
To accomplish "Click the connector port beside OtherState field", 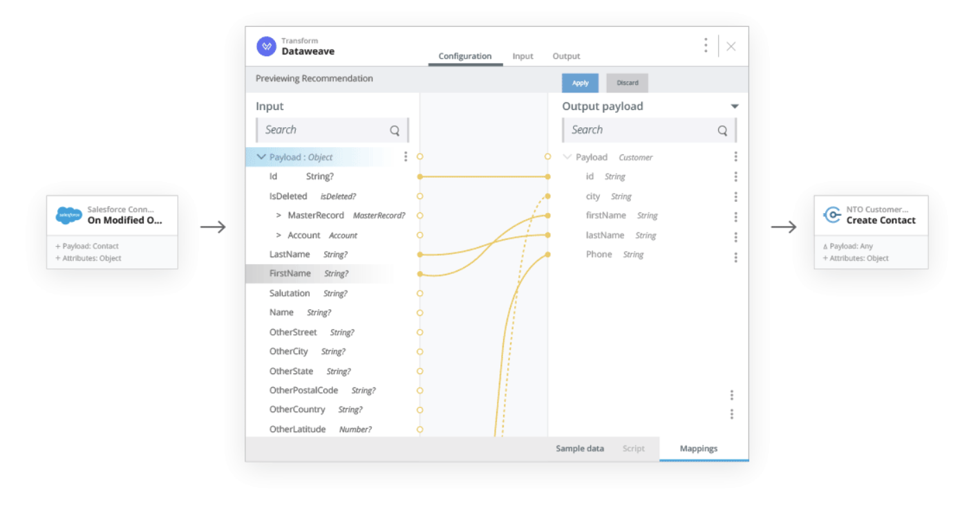I will pyautogui.click(x=420, y=371).
